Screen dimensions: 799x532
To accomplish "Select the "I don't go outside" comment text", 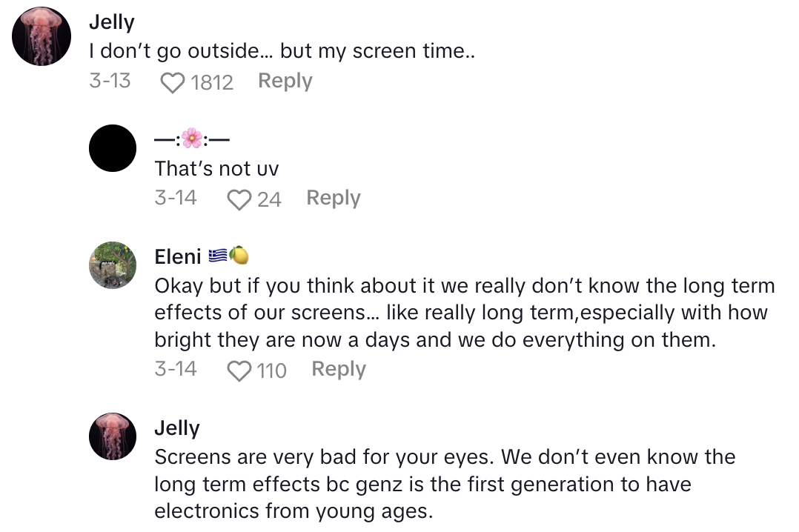I will coord(280,53).
